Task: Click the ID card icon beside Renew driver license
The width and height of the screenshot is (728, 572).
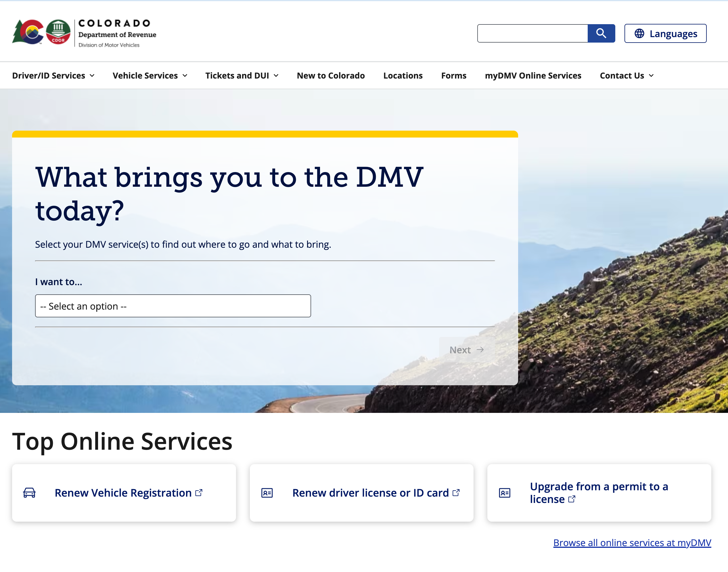Action: [267, 493]
